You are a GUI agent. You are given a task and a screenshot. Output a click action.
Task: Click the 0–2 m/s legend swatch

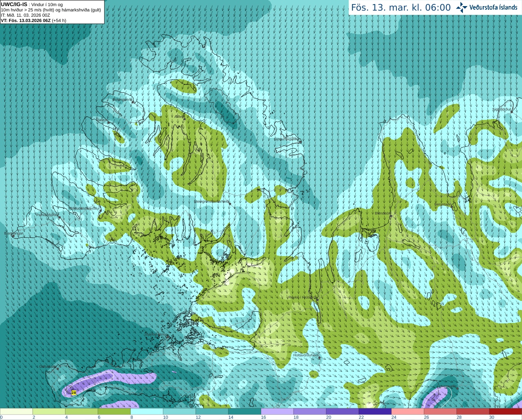[16, 411]
